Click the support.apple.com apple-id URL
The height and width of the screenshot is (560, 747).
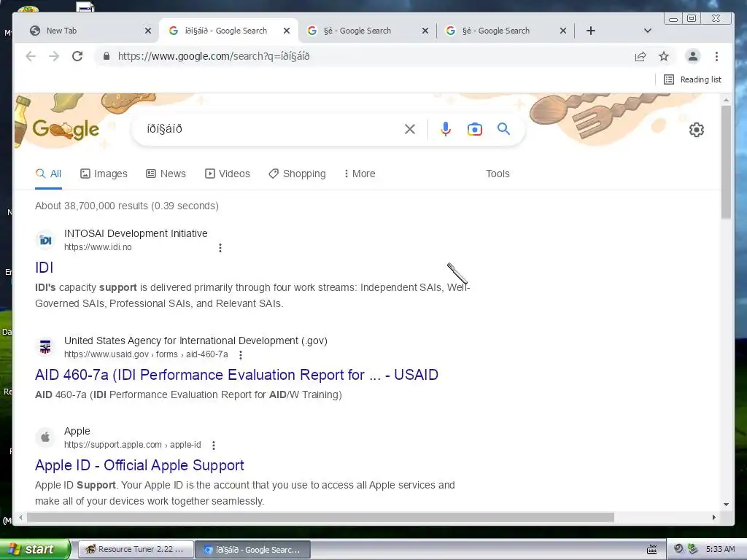[x=133, y=445]
